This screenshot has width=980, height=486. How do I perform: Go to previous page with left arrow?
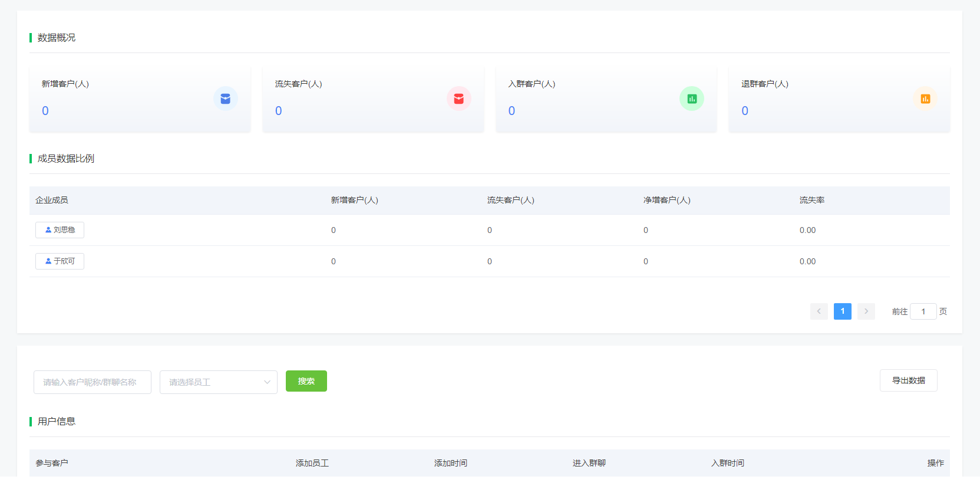click(819, 311)
